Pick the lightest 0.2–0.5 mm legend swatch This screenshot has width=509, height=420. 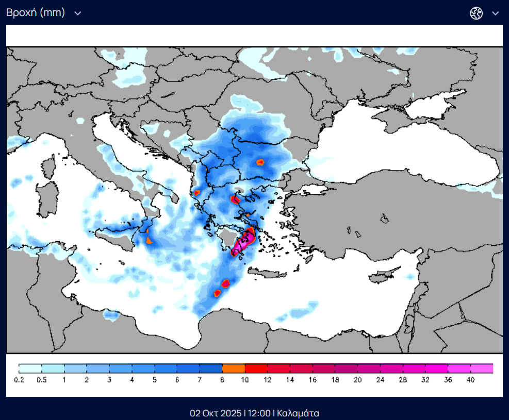click(30, 368)
